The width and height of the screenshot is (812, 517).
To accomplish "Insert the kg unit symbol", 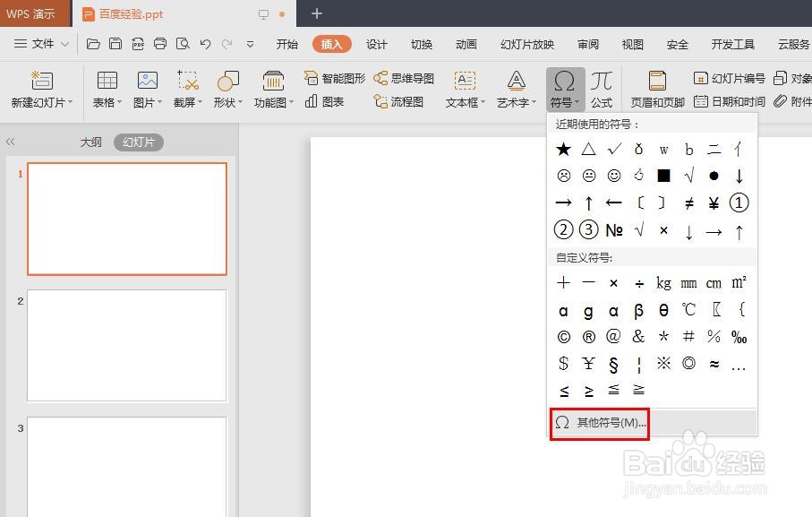I will click(663, 283).
